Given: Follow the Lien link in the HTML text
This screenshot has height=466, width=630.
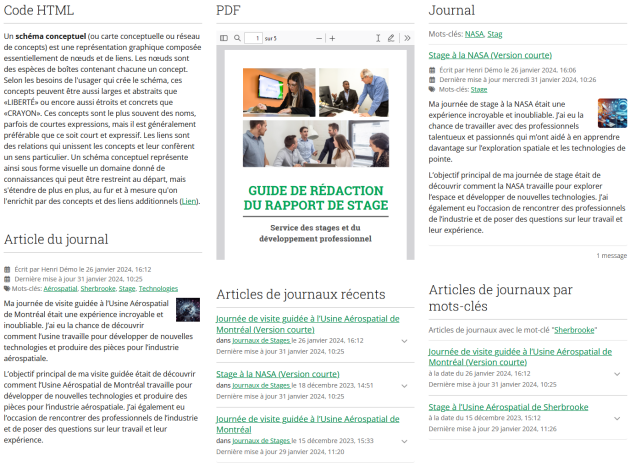Looking at the screenshot, I should pos(189,201).
